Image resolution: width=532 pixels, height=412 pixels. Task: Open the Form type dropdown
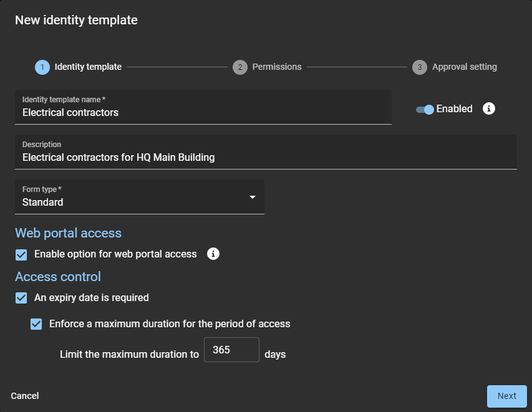139,197
